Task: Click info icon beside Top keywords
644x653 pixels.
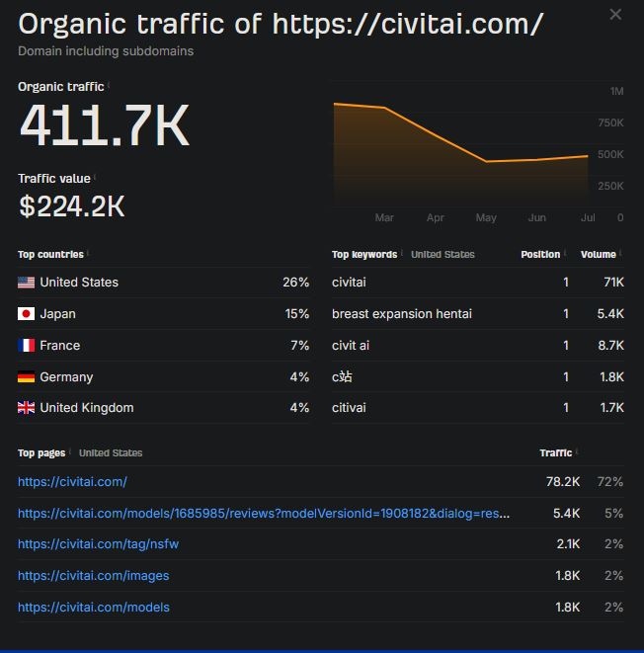Action: click(402, 253)
